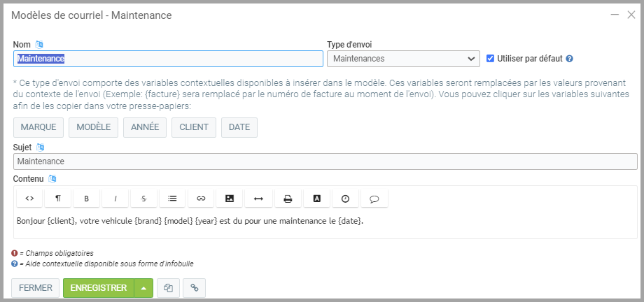Apply bold formatting in the editor
644x302 pixels.
86,199
